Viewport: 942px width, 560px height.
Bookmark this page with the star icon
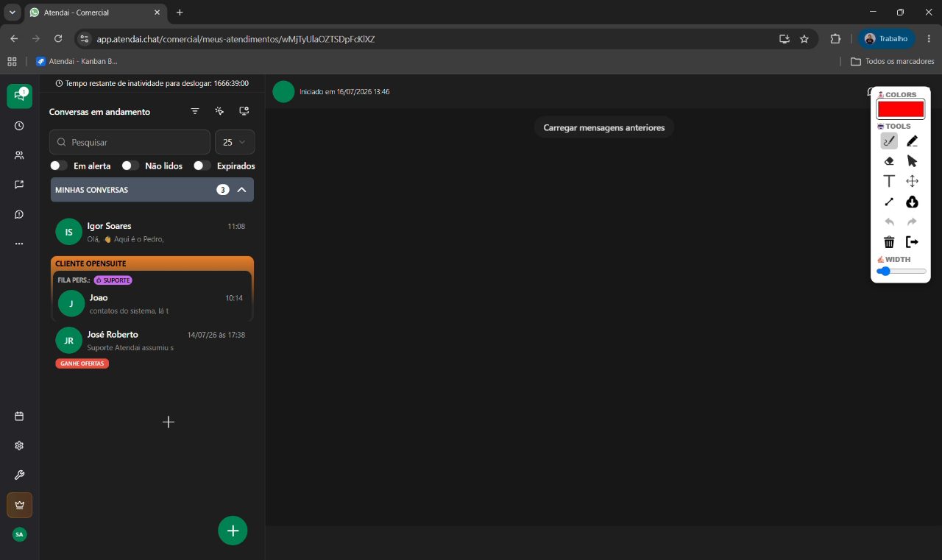click(x=804, y=39)
